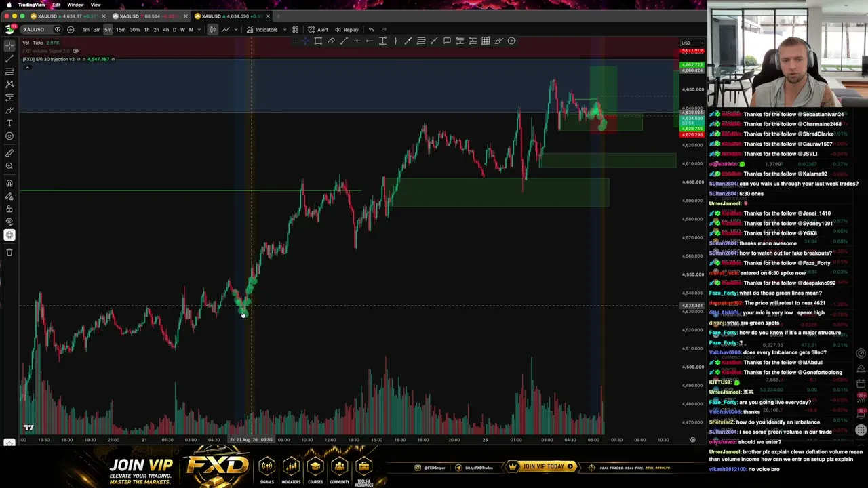Toggle stay in drawing mode
Screen dimensions: 868x488
click(9, 196)
